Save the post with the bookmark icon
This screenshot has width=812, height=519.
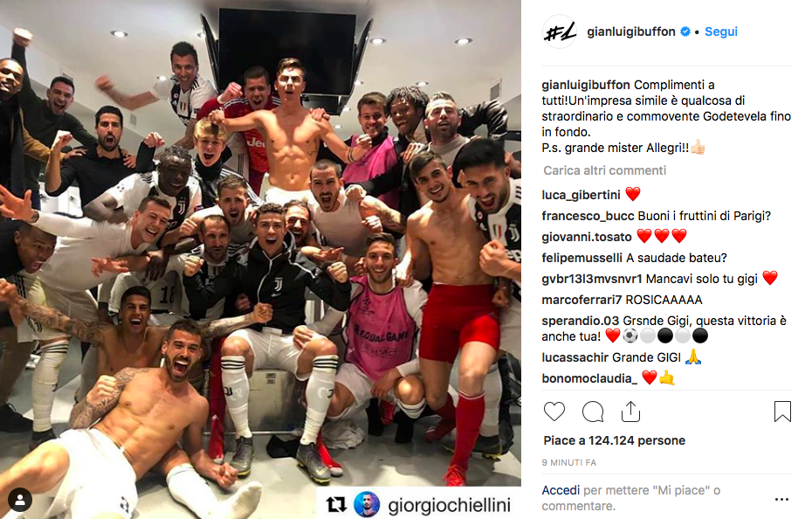tap(782, 412)
